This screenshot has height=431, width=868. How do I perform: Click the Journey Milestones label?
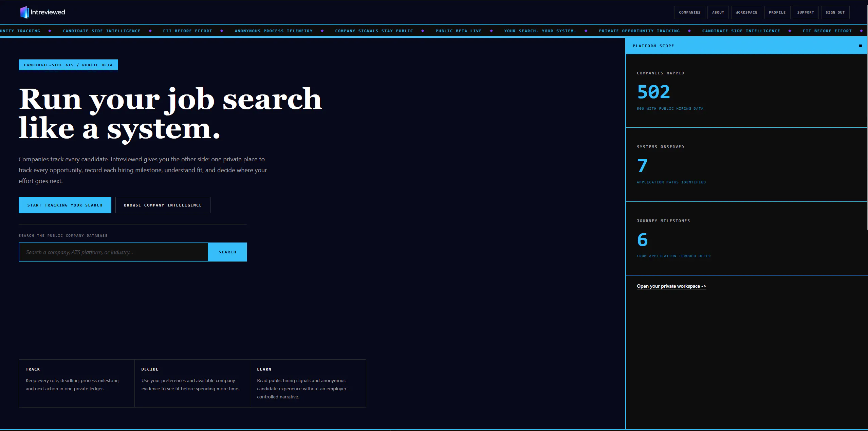point(663,221)
